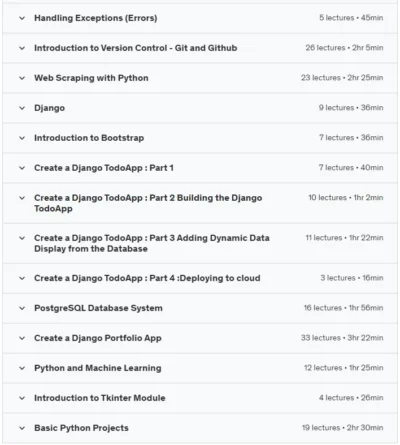Select the PostgreSQL Database System heading
This screenshot has height=445, width=400.
pos(98,308)
